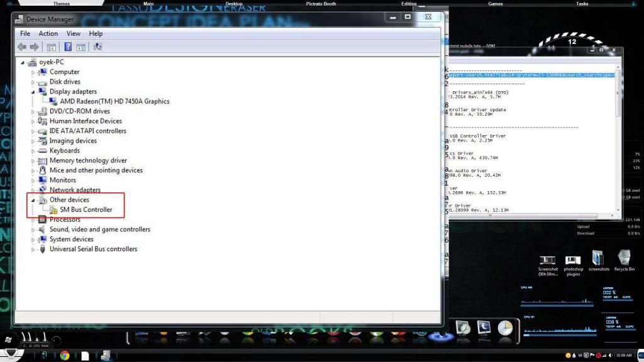This screenshot has height=362, width=644.
Task: Collapse the Display adapters node
Action: (33, 92)
